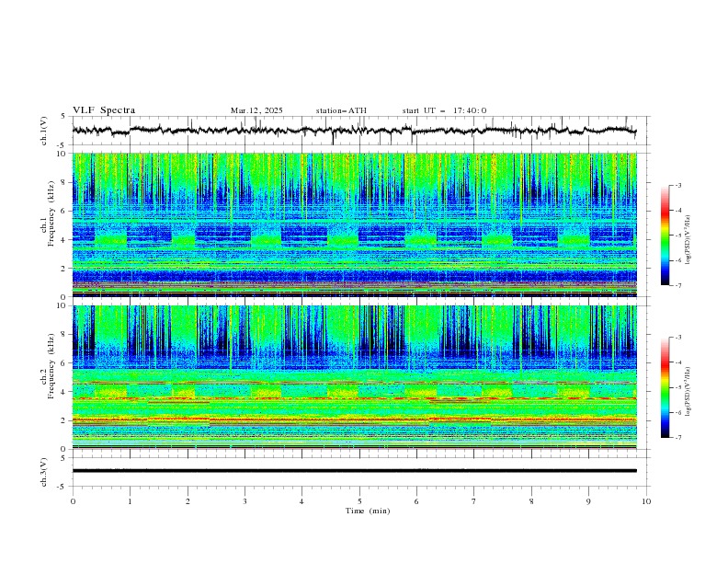
Task: Click the ch.1 spectrogram color bar
Action: [665, 236]
